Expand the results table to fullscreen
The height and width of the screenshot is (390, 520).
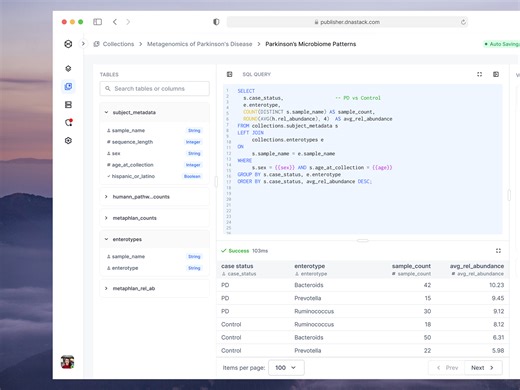coord(498,251)
